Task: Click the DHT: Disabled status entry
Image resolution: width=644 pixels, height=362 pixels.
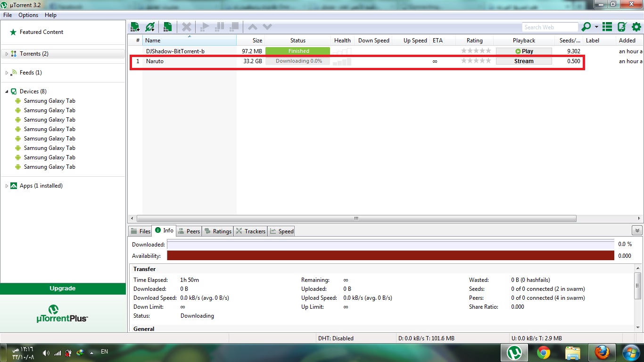Action: point(336,338)
